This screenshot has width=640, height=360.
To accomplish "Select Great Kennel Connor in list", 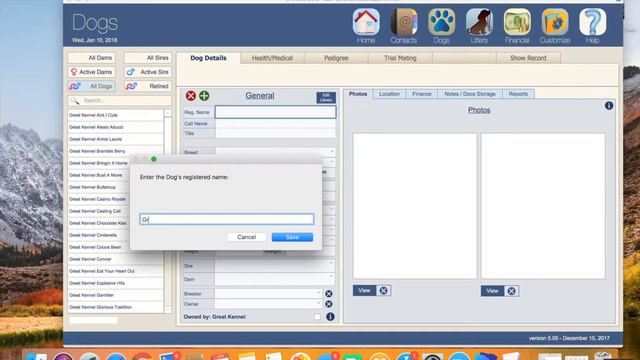I will point(116,259).
